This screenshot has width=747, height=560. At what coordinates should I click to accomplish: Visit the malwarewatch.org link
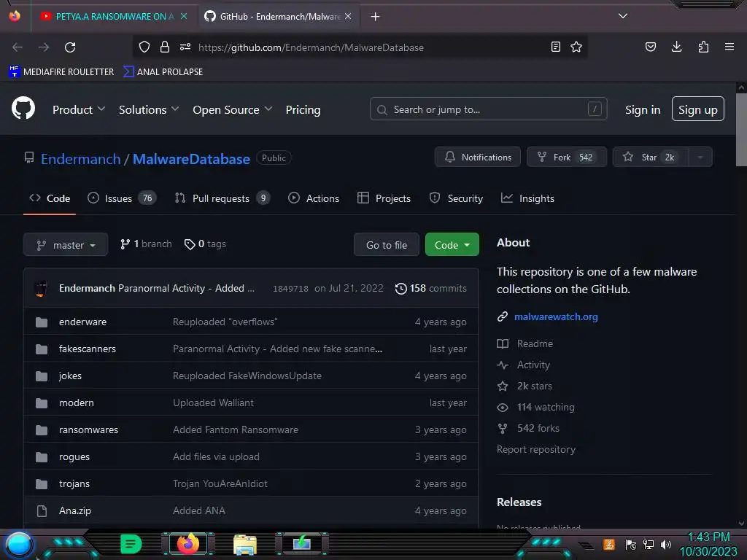[x=556, y=316]
